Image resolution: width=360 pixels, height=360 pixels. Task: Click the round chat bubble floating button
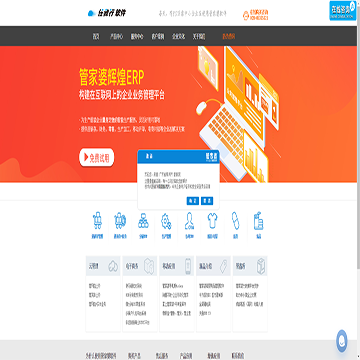tap(342, 341)
